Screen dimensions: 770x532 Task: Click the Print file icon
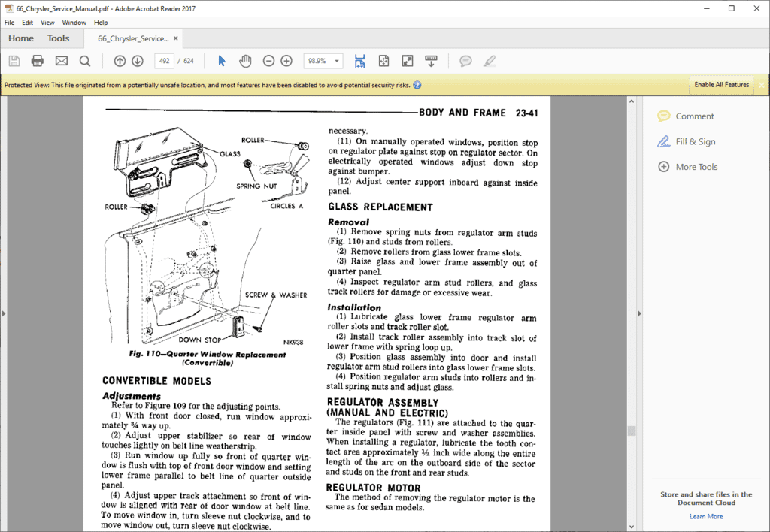38,61
